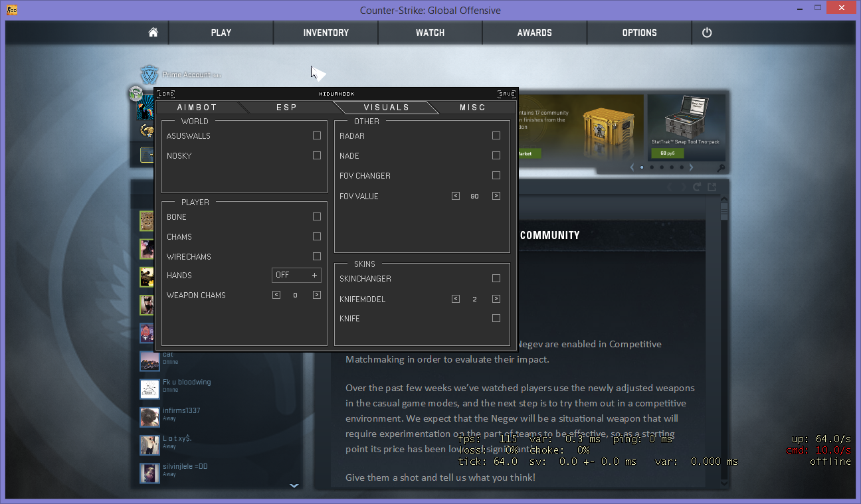Click the news panel scrollbar
The image size is (861, 504).
724,212
